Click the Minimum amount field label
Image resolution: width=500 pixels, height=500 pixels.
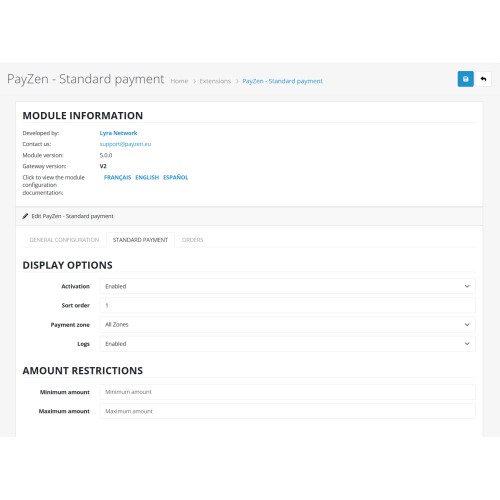tap(65, 392)
